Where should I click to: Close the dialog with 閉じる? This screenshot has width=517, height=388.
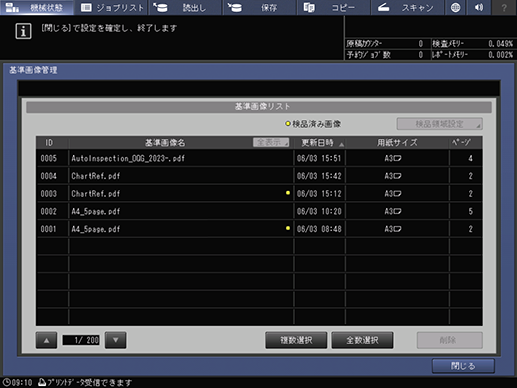click(x=463, y=366)
